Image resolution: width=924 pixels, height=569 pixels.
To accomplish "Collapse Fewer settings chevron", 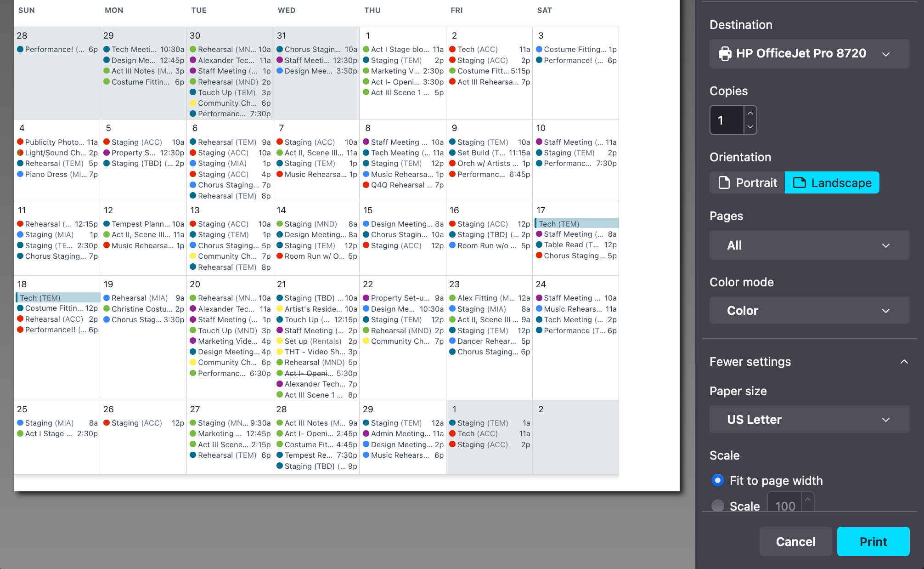I will 904,362.
